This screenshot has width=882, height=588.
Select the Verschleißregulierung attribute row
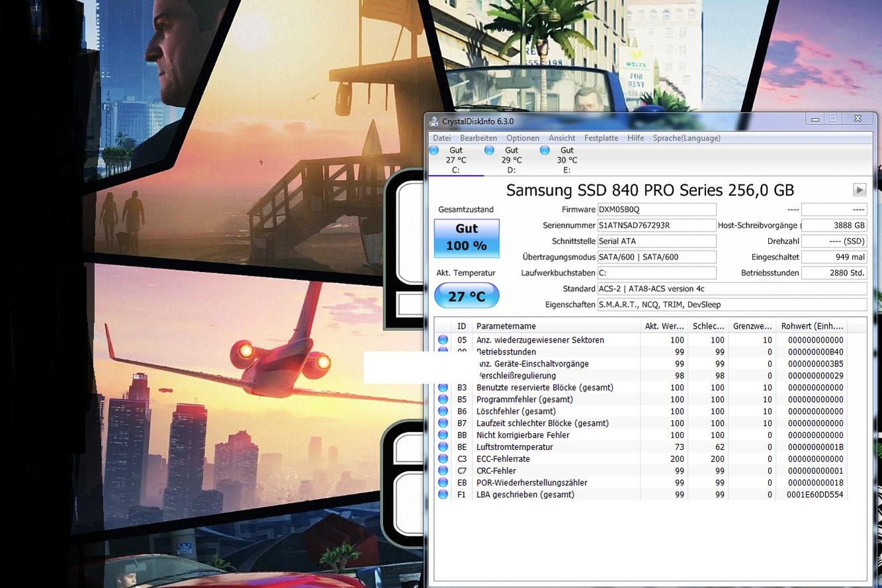click(640, 376)
